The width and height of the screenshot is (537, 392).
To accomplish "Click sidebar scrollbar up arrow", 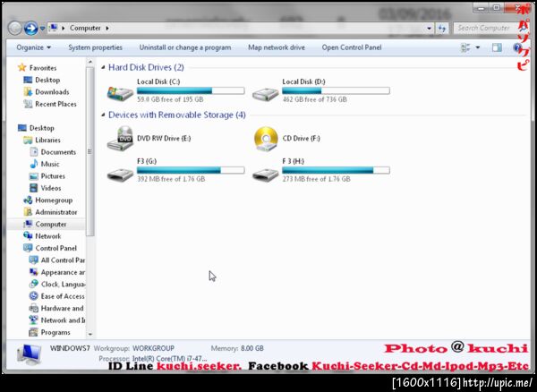I will click(90, 62).
